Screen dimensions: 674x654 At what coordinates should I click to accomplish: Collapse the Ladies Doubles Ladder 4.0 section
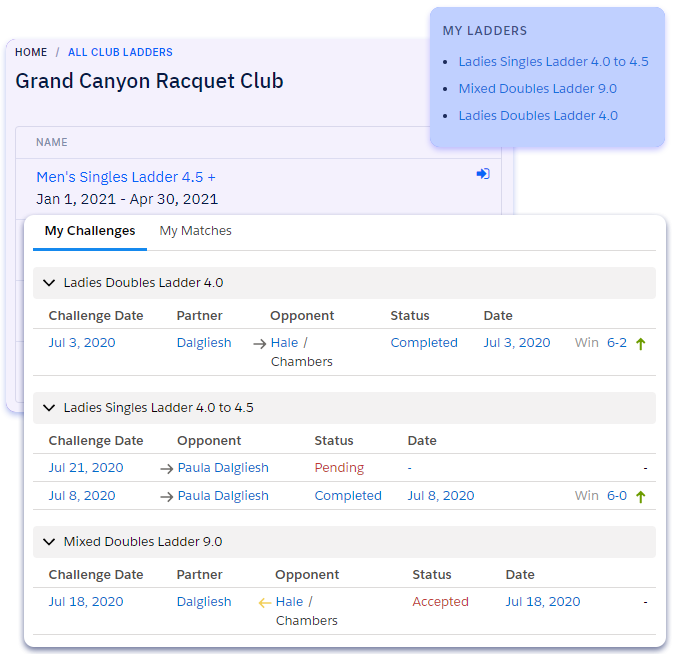pyautogui.click(x=48, y=283)
